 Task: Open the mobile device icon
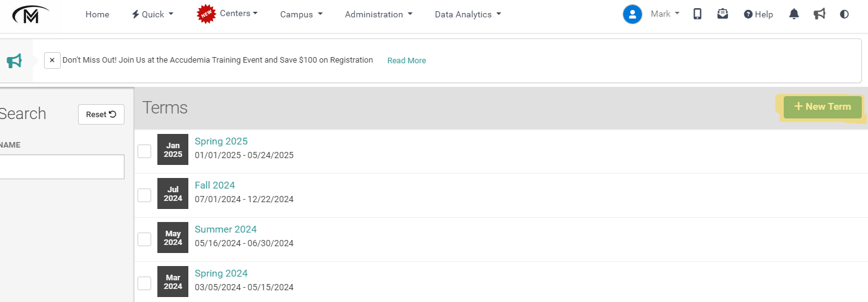(x=698, y=14)
